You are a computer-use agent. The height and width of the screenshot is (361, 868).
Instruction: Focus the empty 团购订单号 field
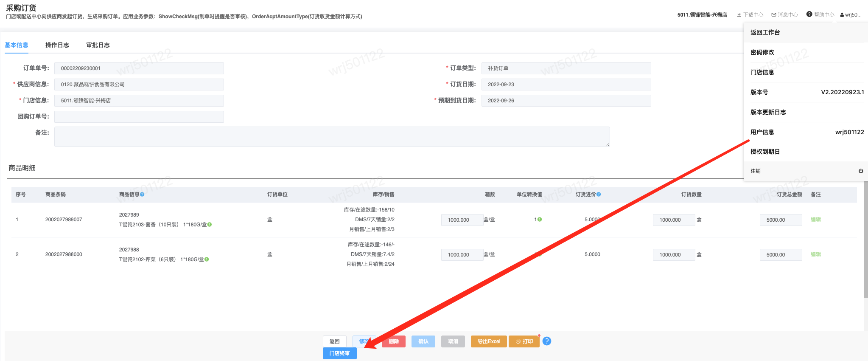[139, 117]
